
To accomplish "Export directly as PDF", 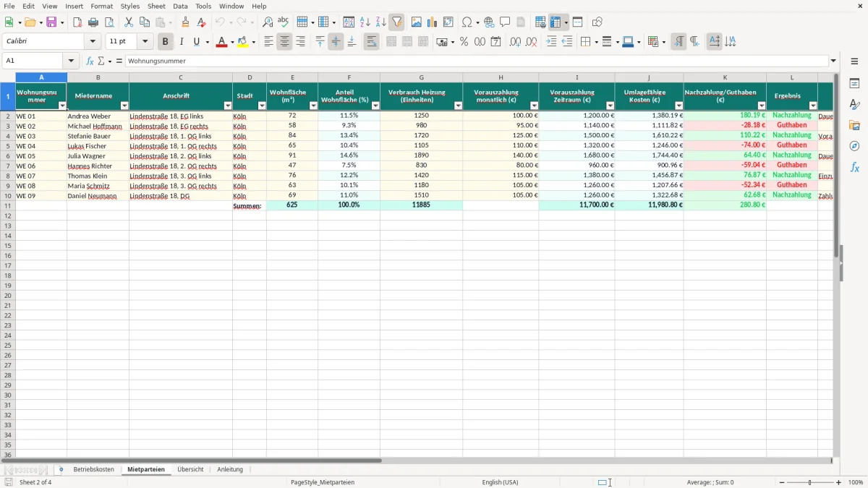I will coord(77,22).
